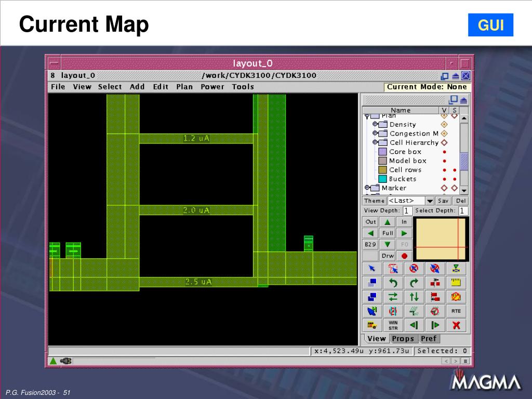Toggle visibility dot for Cell rows
Viewport: 532px width, 399px height.
point(445,170)
